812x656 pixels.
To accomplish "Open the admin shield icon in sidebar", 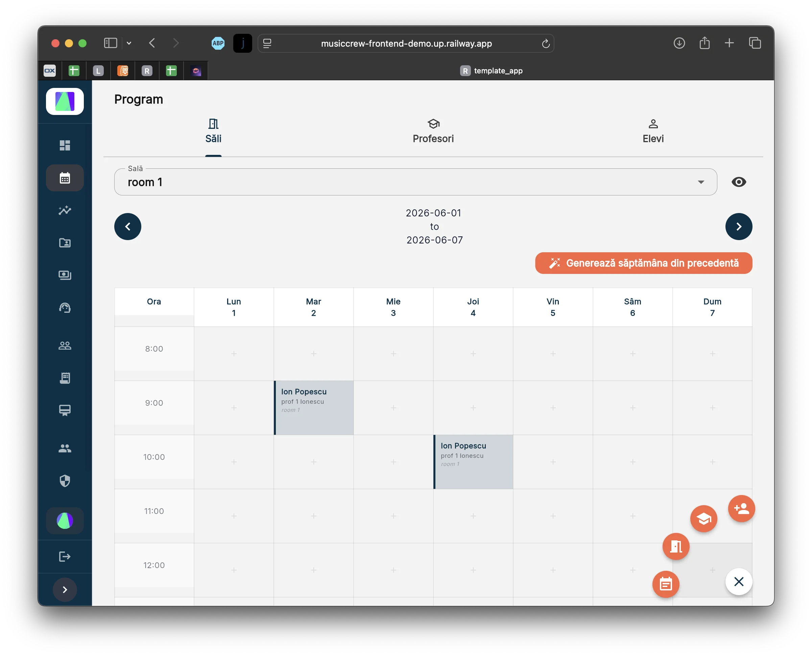I will [65, 481].
